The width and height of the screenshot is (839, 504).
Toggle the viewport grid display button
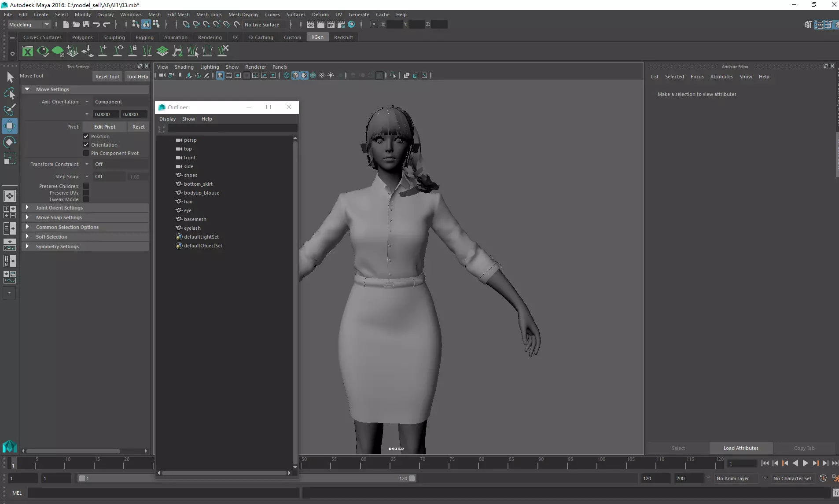tap(220, 75)
